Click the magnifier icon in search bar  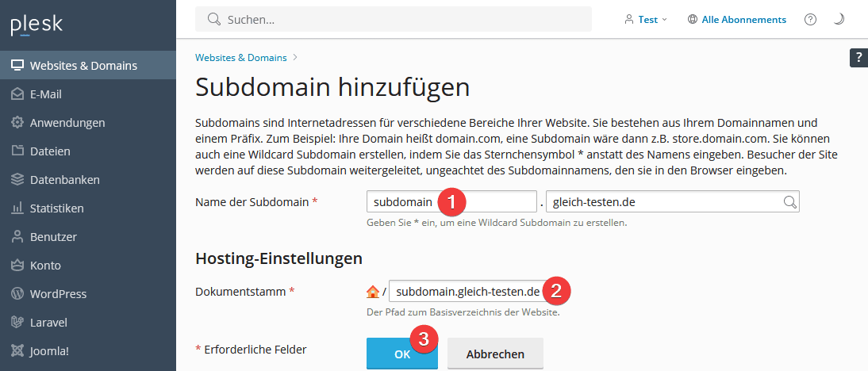tap(214, 19)
